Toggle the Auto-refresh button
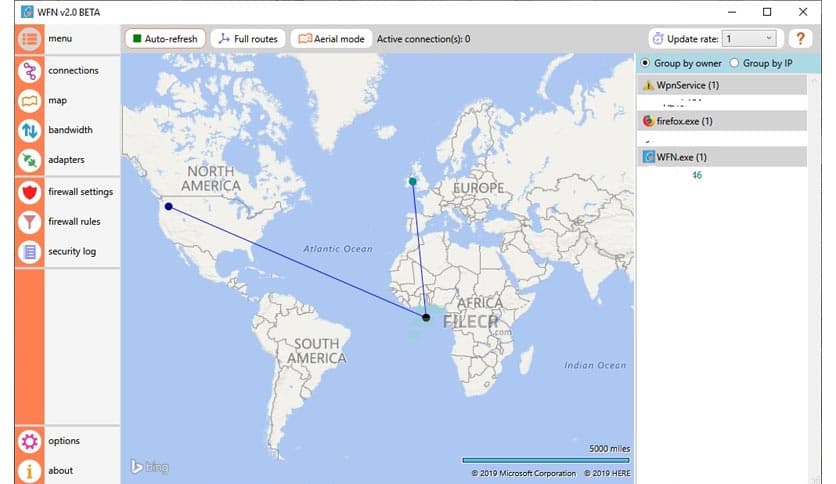Image resolution: width=836 pixels, height=484 pixels. (x=165, y=38)
